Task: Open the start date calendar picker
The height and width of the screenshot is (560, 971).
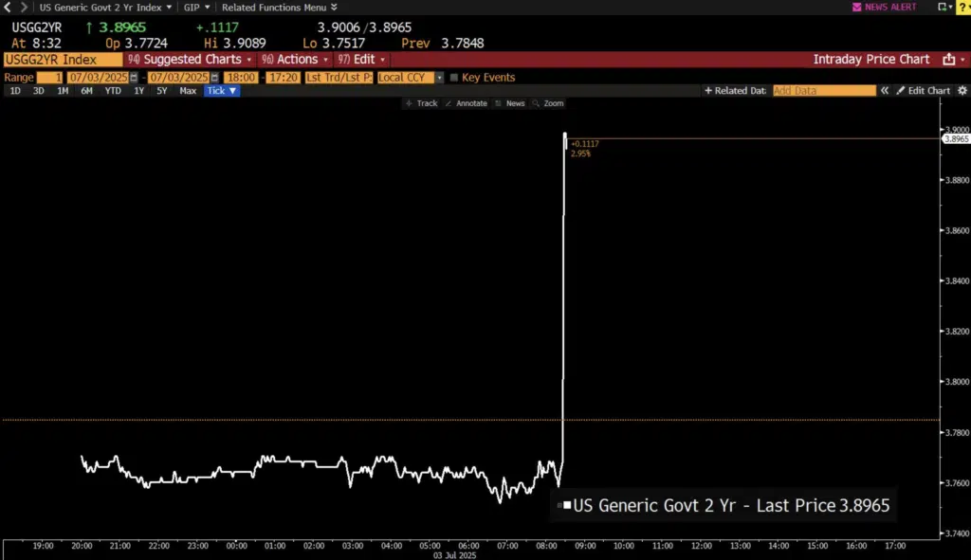Action: [x=133, y=78]
